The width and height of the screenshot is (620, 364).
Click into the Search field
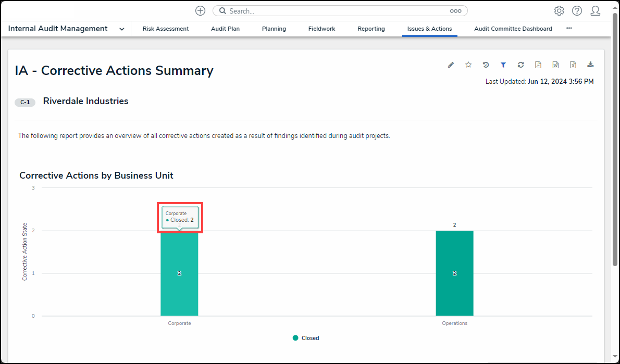point(333,11)
